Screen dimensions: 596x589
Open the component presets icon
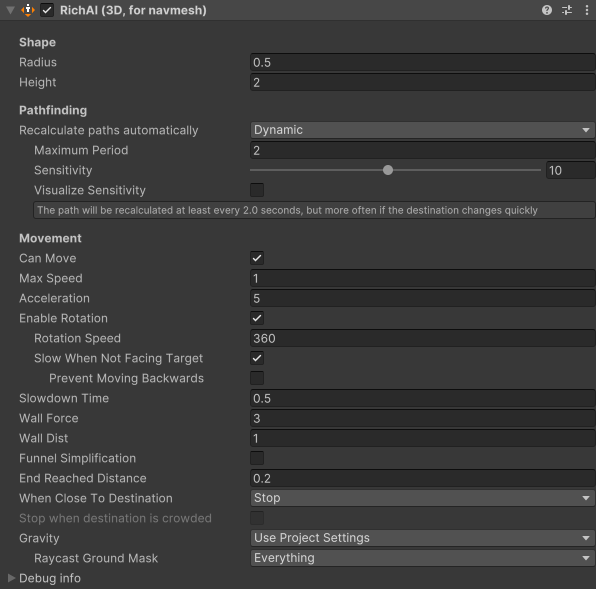[x=567, y=10]
